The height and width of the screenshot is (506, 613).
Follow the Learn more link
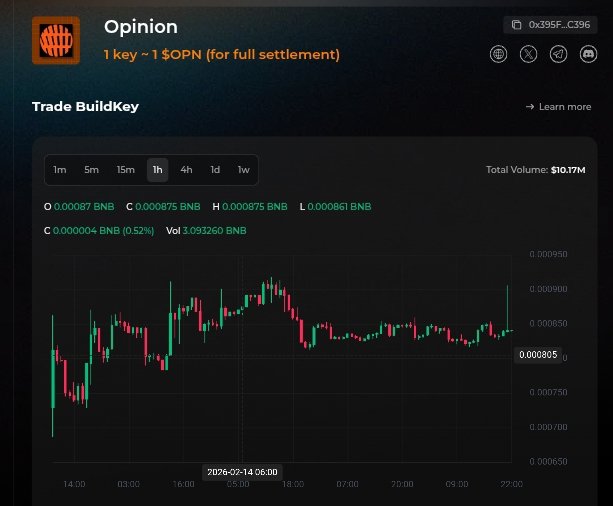click(558, 107)
